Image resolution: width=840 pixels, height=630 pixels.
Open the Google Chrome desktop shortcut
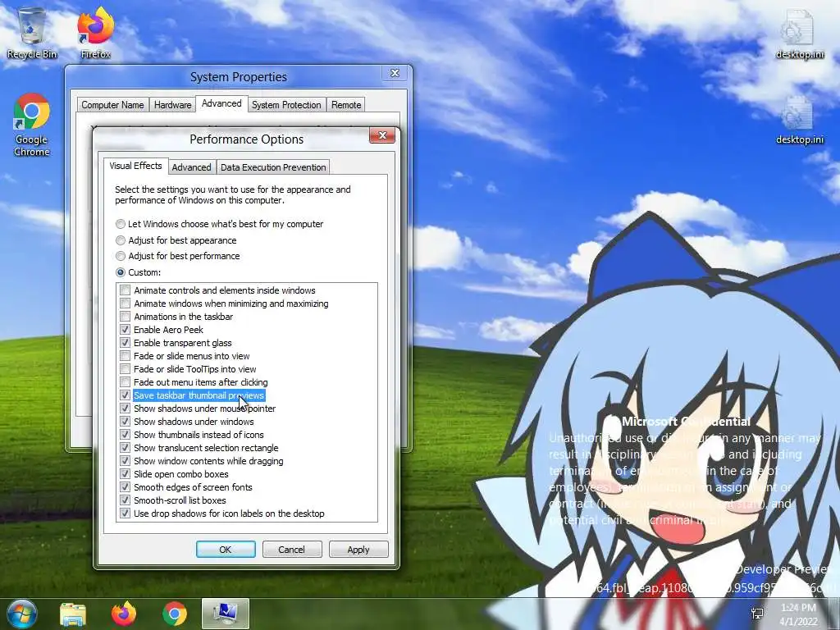point(32,125)
